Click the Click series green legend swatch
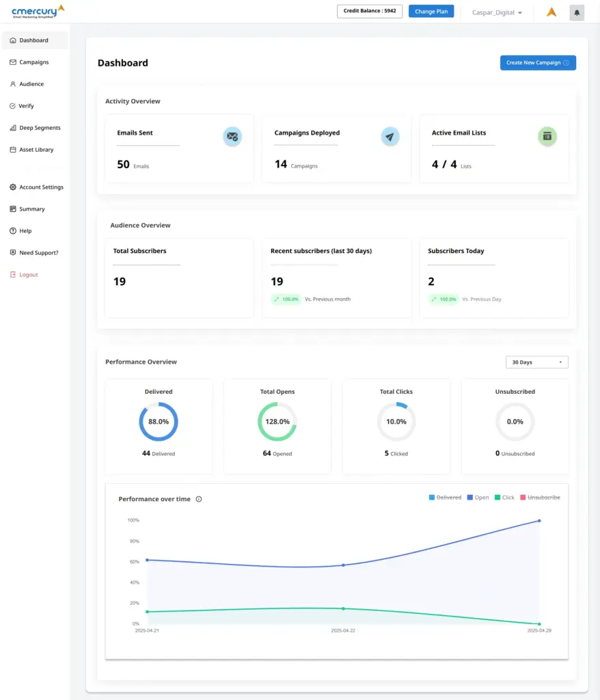600x700 pixels. point(497,498)
